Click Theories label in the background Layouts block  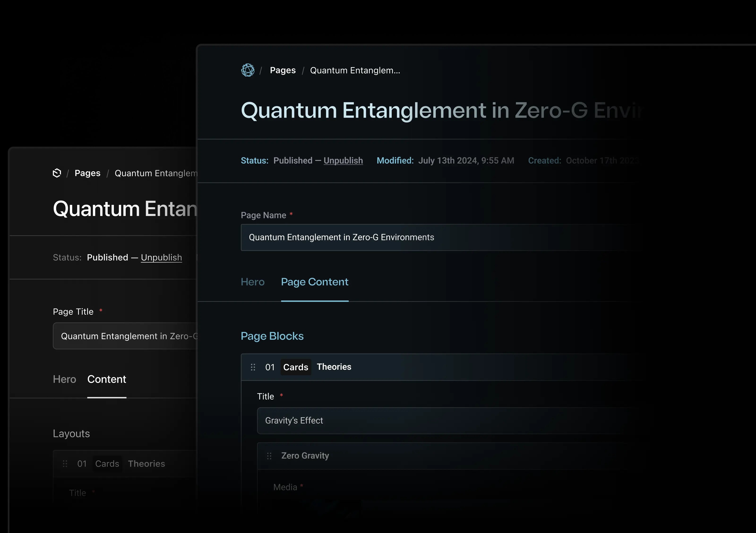pos(146,464)
